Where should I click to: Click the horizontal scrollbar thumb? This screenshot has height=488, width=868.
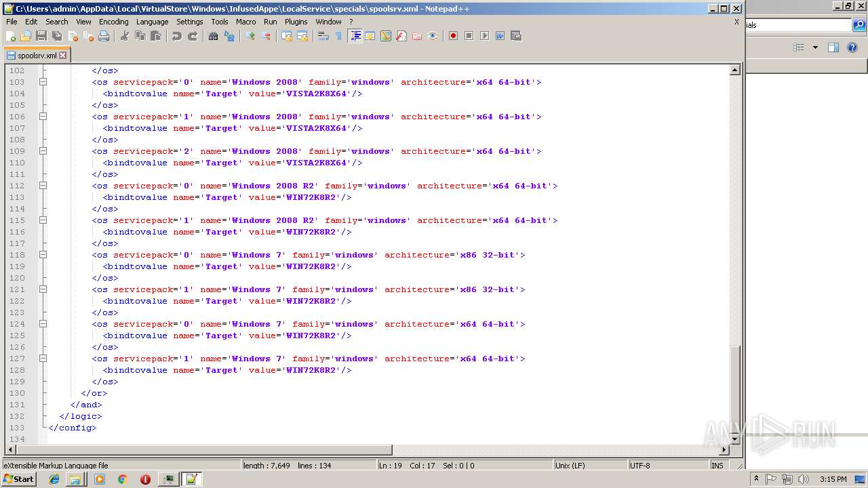(x=204, y=449)
